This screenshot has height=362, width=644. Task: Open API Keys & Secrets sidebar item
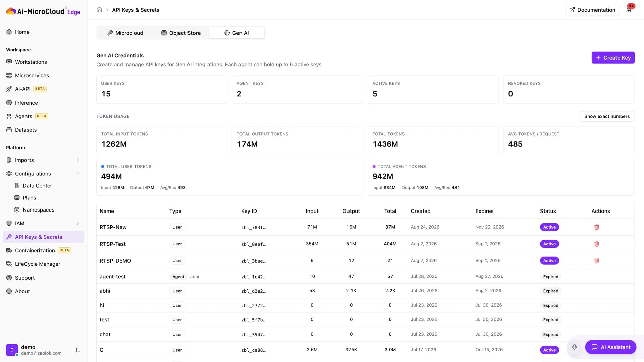coord(44,237)
